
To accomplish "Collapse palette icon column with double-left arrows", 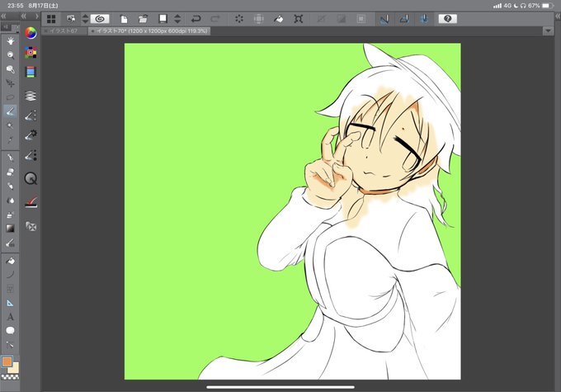I will pos(23,17).
